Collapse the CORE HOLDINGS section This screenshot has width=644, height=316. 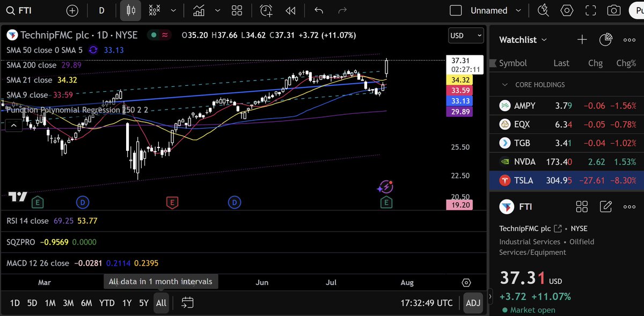504,85
